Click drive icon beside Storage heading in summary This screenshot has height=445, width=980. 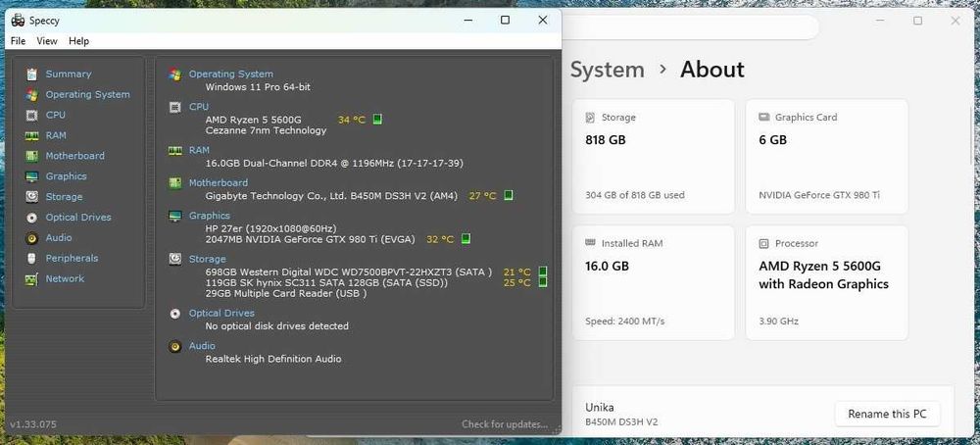point(175,259)
